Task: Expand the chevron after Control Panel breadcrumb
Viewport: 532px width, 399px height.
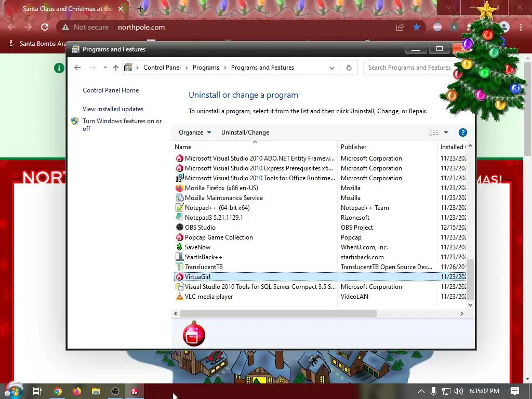Action: [187, 68]
